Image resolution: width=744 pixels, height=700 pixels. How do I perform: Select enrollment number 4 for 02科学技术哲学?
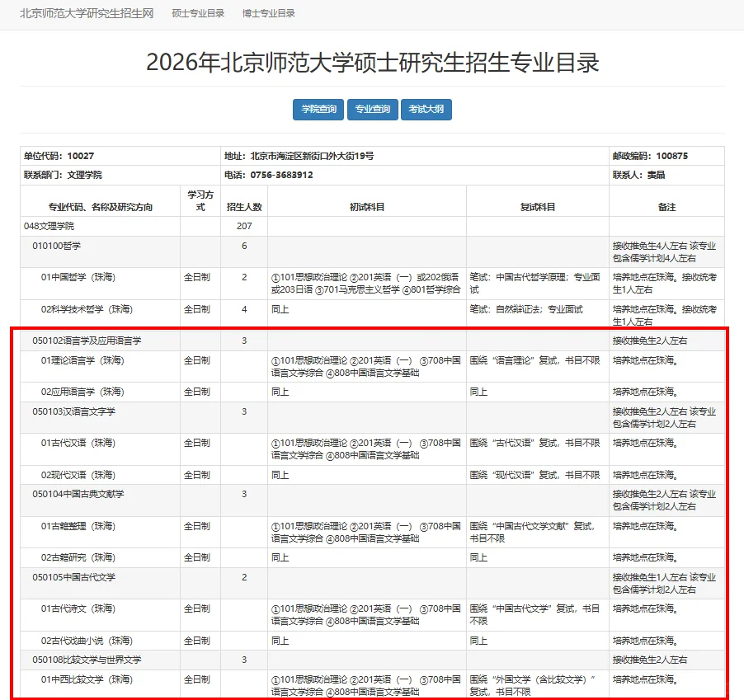coord(244,310)
